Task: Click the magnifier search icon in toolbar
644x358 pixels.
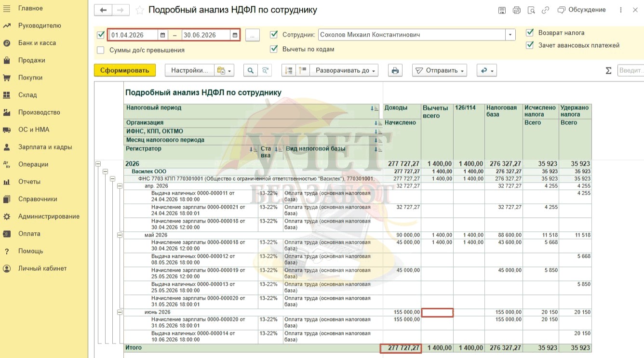Action: click(x=250, y=70)
